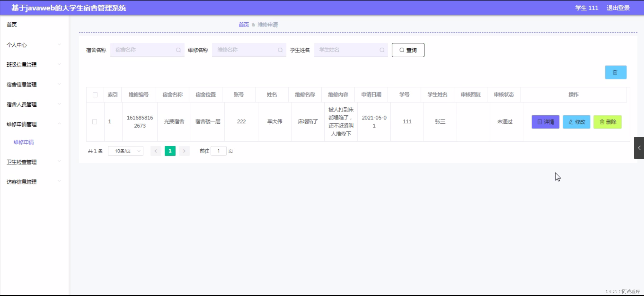The width and height of the screenshot is (644, 296).
Task: Click the 查询 search button
Action: click(408, 50)
